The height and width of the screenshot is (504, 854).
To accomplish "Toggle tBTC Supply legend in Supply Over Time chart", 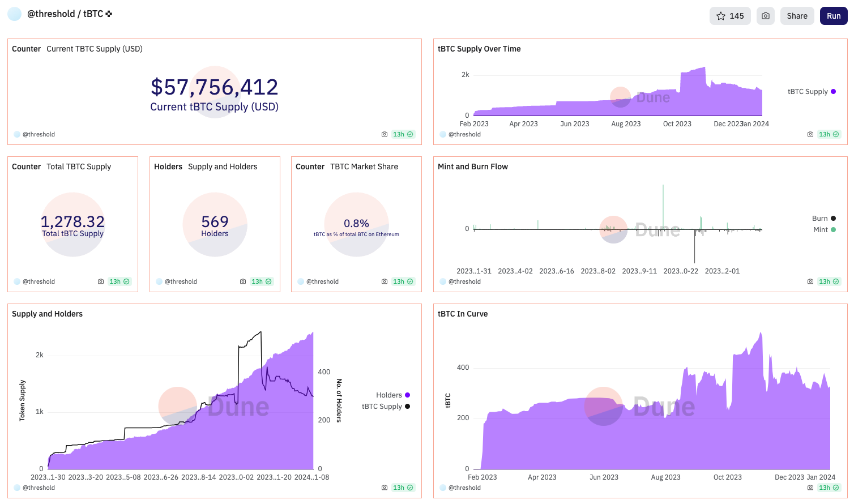I will [x=812, y=91].
